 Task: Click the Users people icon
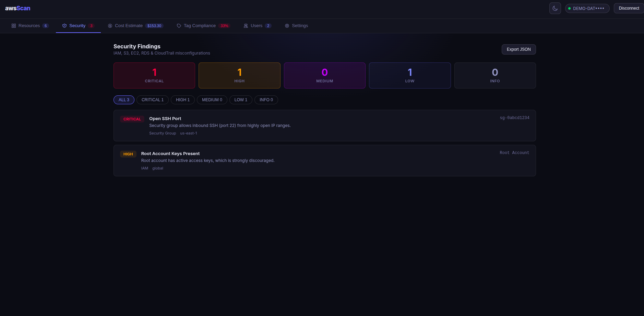tap(246, 26)
